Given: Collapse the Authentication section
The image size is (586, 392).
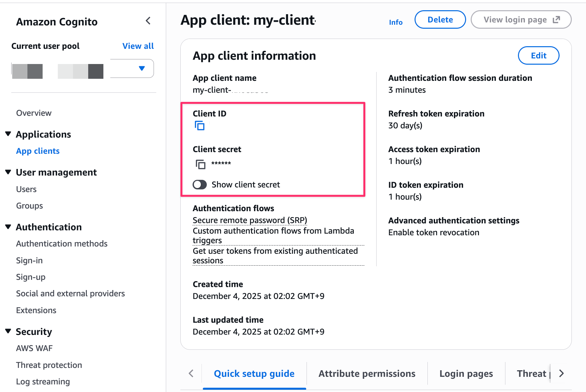Looking at the screenshot, I should (x=8, y=227).
